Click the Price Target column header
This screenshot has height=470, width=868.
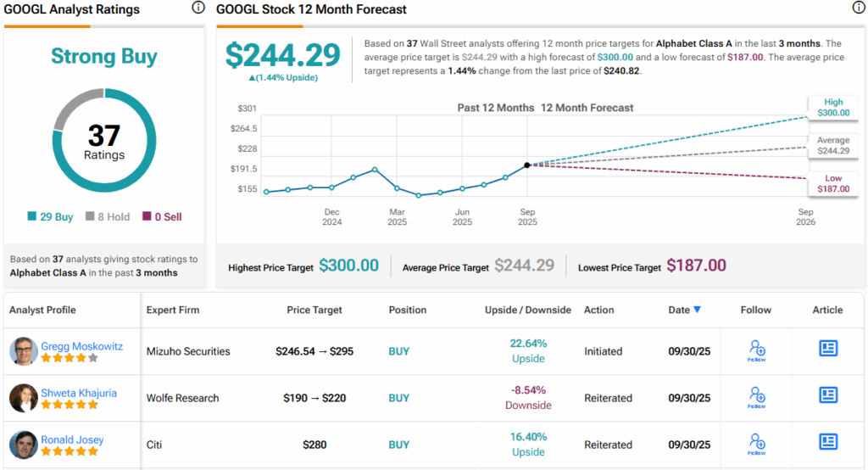[x=315, y=310]
